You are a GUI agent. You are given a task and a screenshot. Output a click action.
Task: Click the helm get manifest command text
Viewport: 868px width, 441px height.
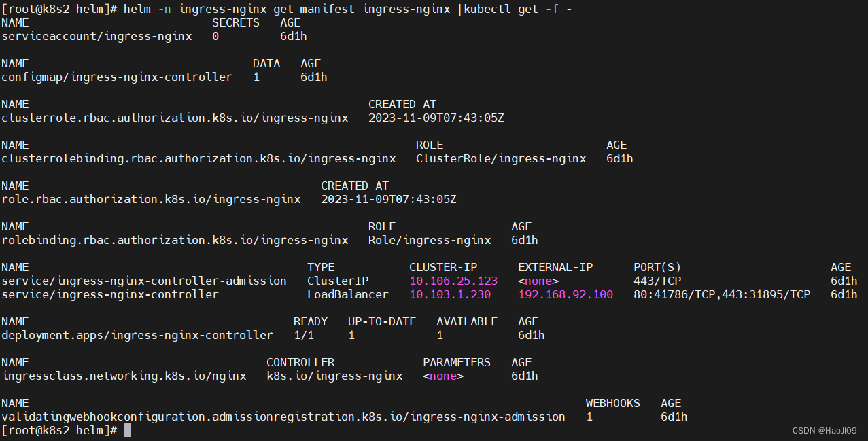coord(347,9)
